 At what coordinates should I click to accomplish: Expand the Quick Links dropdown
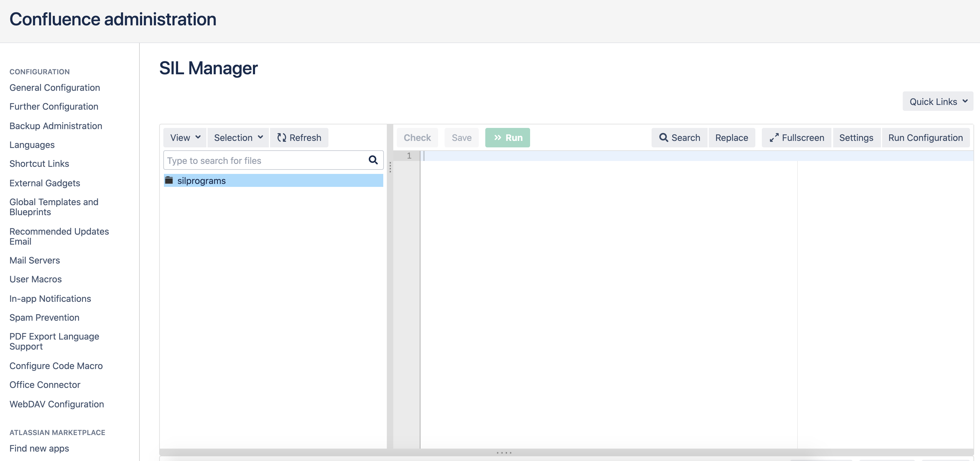click(x=938, y=102)
